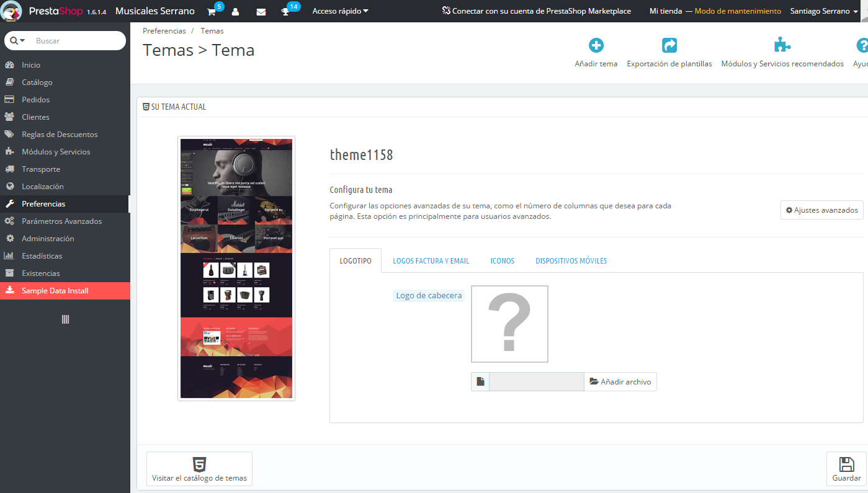Click the Inicio dashboard icon in sidebar
Screen dimensions: 868x493
click(x=9, y=65)
